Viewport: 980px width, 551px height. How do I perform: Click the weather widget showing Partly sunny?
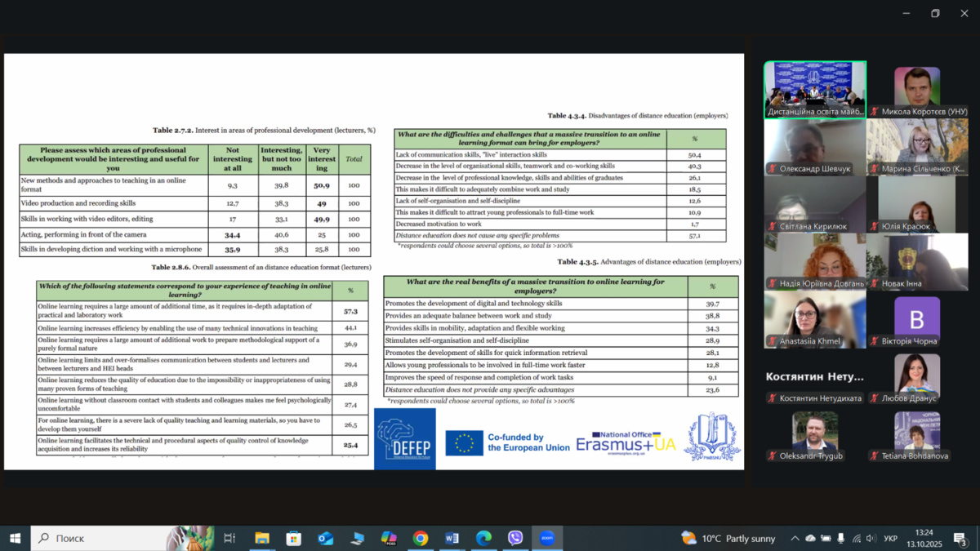click(x=729, y=539)
